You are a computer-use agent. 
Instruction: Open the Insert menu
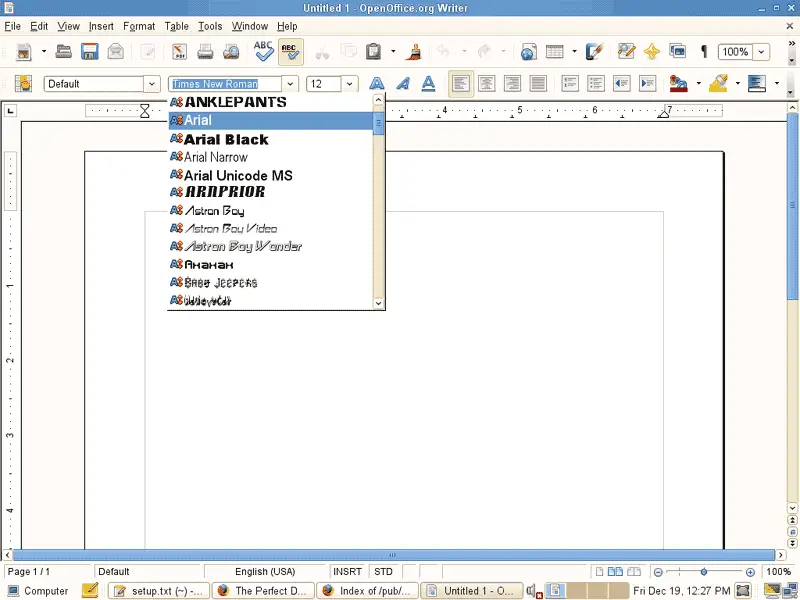point(101,26)
